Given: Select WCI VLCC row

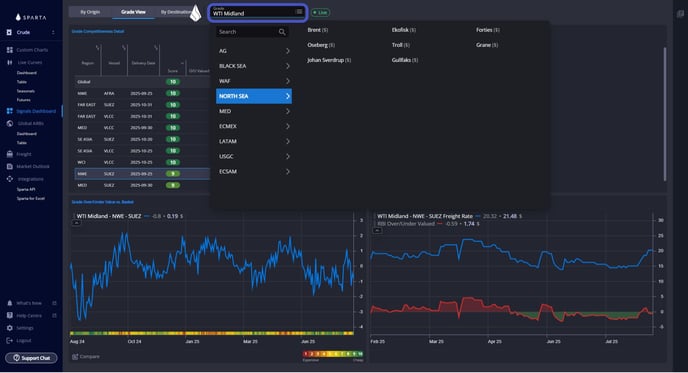Looking at the screenshot, I should click(143, 162).
